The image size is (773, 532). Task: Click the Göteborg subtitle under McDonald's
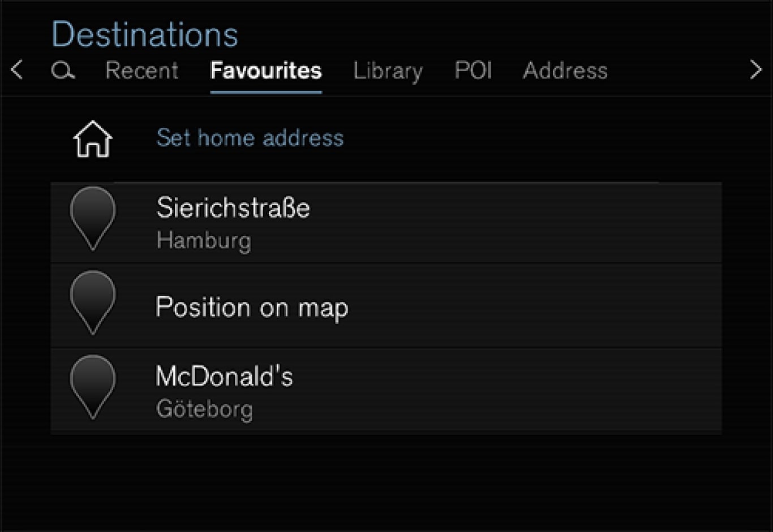point(204,409)
